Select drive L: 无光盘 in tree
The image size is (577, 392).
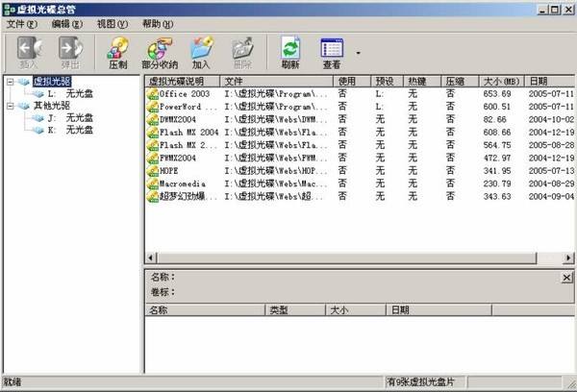point(70,93)
